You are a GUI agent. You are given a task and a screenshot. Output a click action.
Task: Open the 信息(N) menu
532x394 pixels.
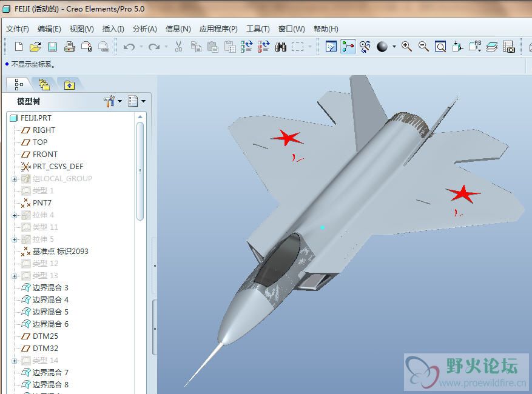pyautogui.click(x=178, y=29)
